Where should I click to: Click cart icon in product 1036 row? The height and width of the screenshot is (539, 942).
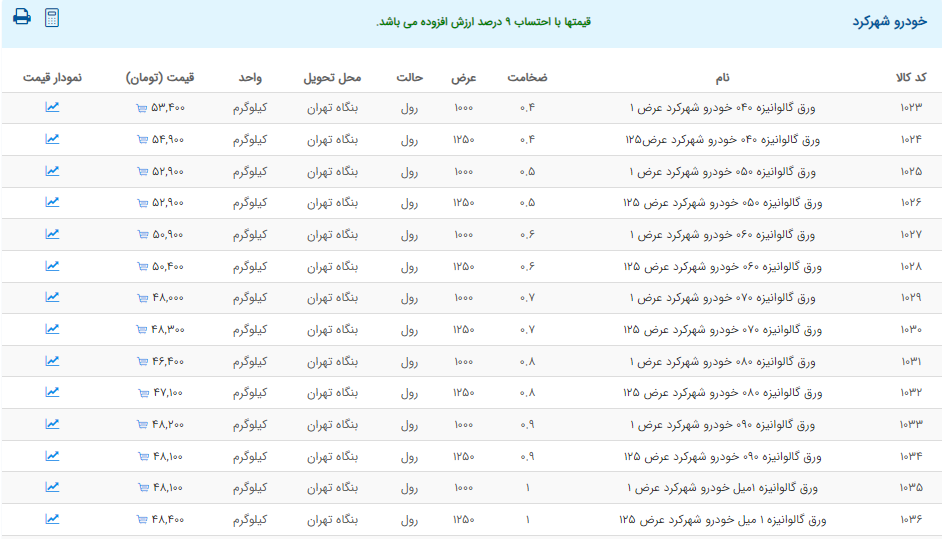pos(141,520)
